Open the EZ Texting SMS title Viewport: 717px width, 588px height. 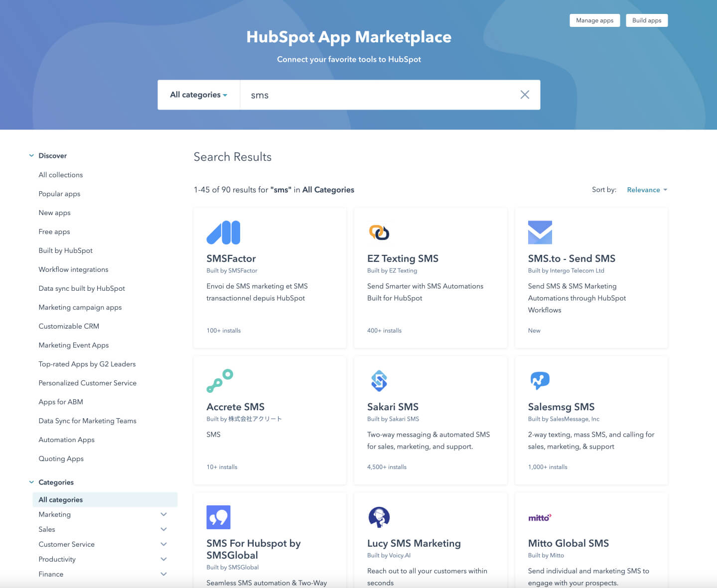[403, 258]
